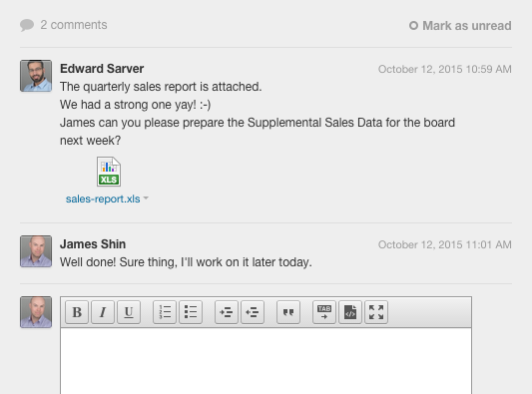This screenshot has height=394, width=532.
Task: Click the 2 comments bubble icon
Action: click(27, 25)
